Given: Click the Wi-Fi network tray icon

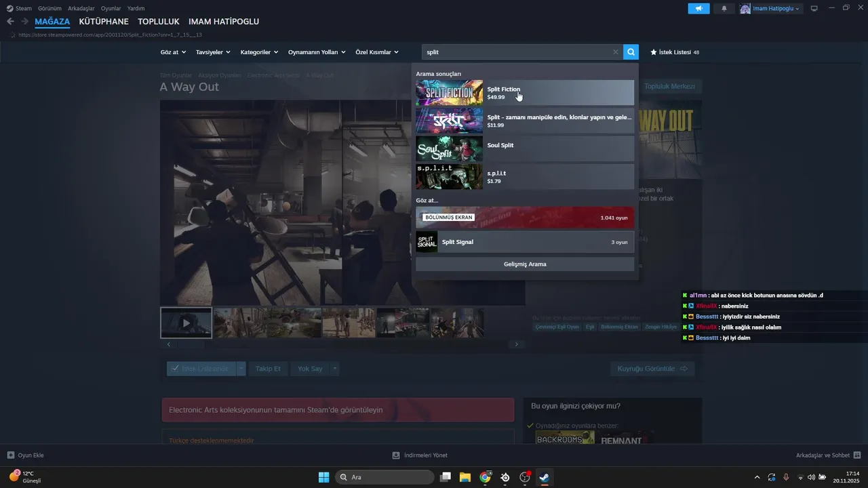Looking at the screenshot, I should 800,477.
